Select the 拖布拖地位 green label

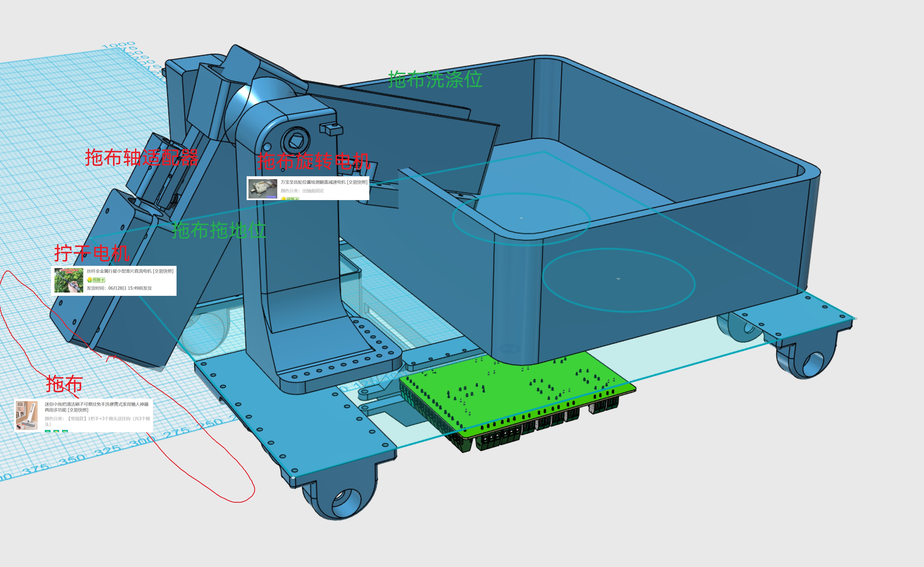219,230
